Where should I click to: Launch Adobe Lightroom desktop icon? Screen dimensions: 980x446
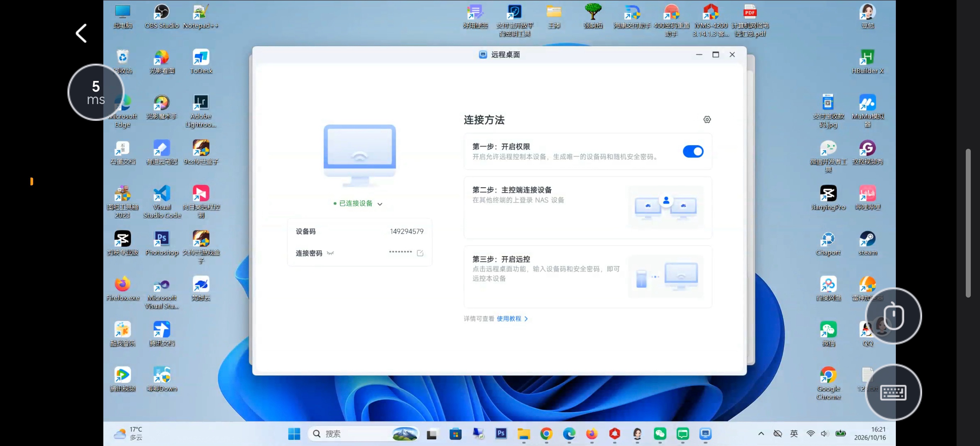pyautogui.click(x=201, y=111)
